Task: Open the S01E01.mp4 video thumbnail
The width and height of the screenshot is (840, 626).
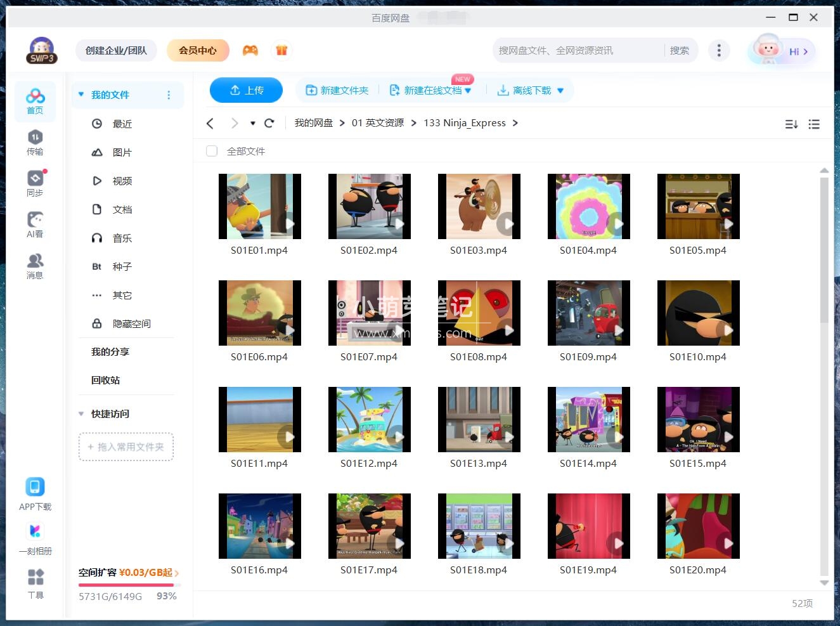Action: point(259,206)
